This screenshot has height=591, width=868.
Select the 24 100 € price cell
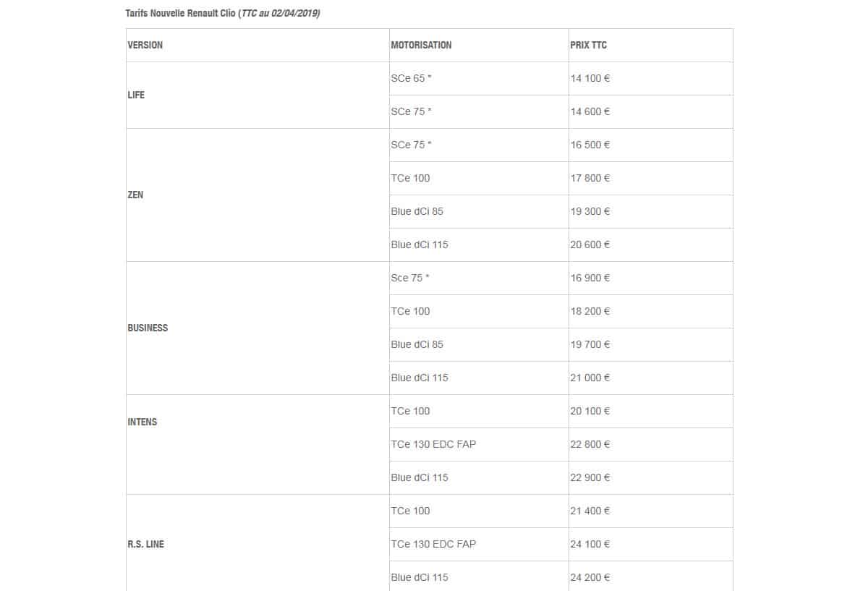[650, 544]
